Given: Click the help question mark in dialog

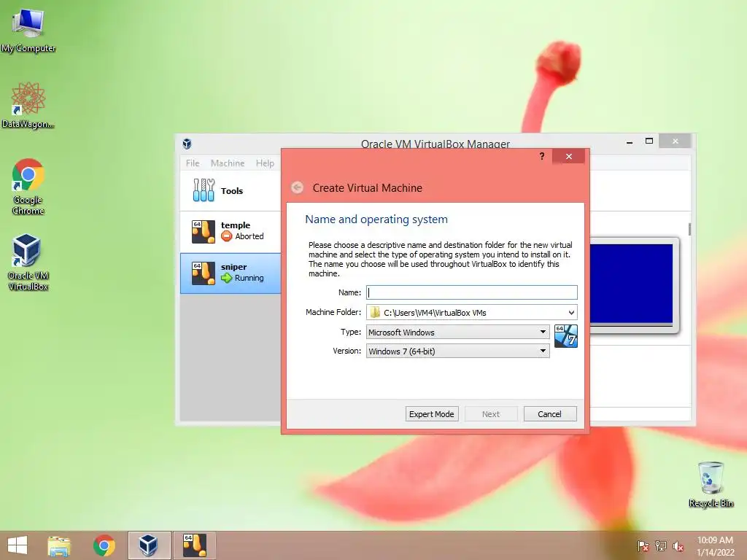Looking at the screenshot, I should click(542, 156).
